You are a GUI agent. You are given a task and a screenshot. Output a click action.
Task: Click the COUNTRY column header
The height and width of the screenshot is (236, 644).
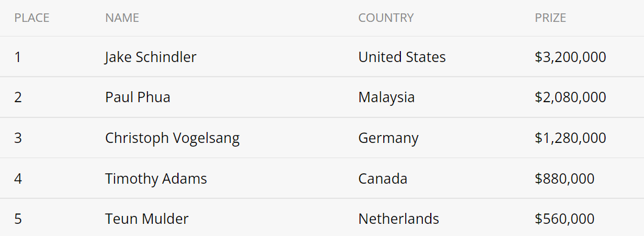coord(386,18)
